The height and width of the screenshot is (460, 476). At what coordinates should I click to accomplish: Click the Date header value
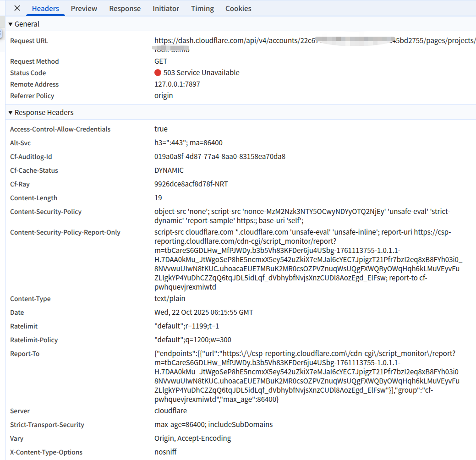(x=204, y=312)
